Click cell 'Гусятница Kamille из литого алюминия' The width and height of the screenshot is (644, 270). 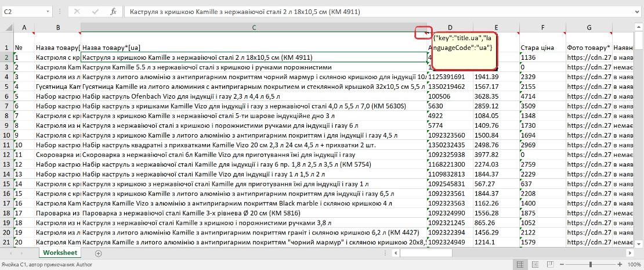tap(254, 87)
